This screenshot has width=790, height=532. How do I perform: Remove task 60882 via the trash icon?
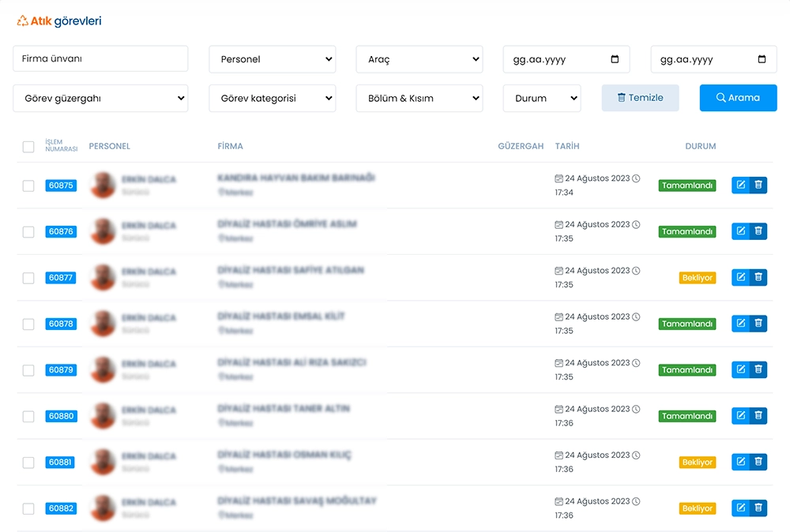tap(758, 508)
